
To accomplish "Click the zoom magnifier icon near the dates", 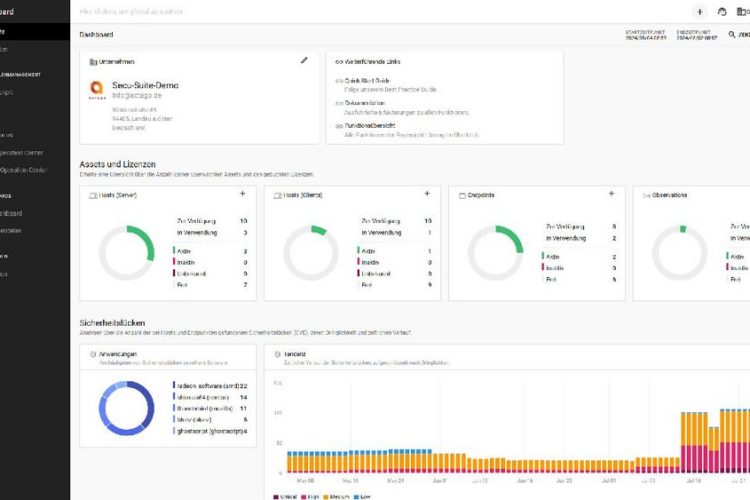I will [x=731, y=34].
